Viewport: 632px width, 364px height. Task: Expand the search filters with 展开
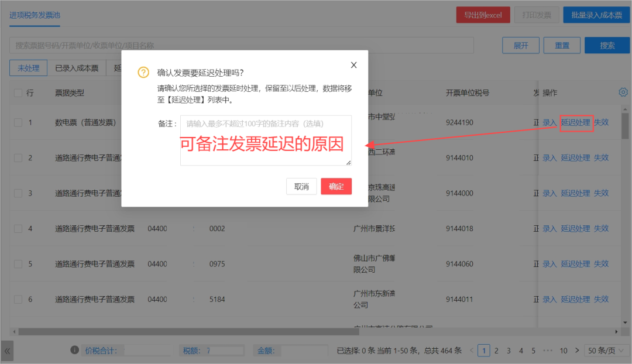[x=521, y=46]
